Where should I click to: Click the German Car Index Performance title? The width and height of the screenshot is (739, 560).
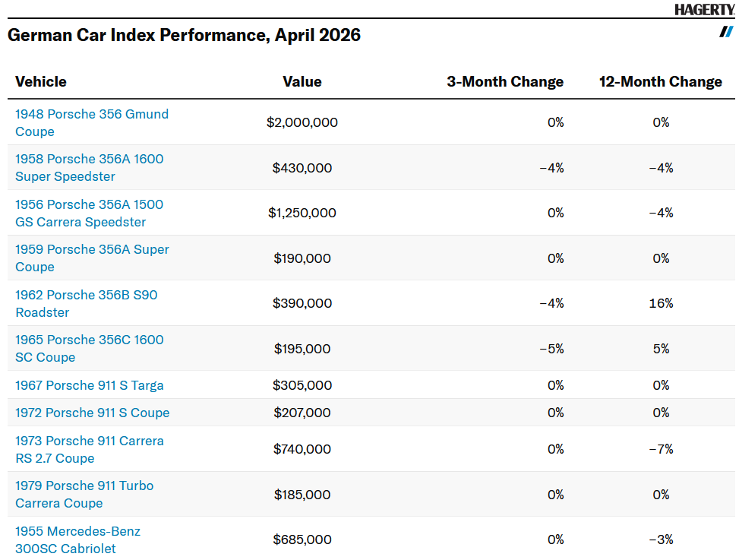point(184,35)
